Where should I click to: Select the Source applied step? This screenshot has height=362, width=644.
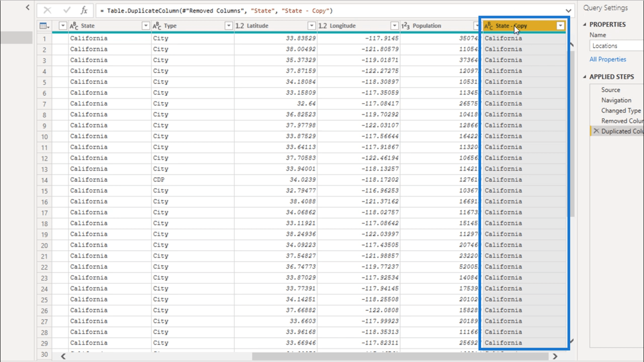click(x=611, y=90)
